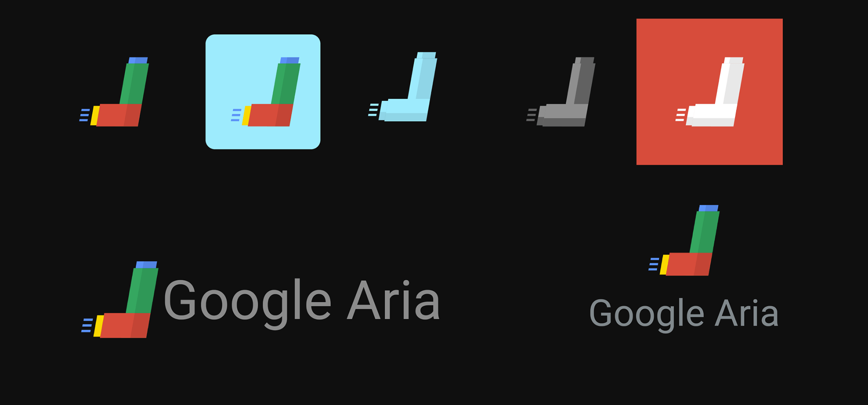Click the word Google in the small wordmark
868x405 pixels.
(x=647, y=314)
